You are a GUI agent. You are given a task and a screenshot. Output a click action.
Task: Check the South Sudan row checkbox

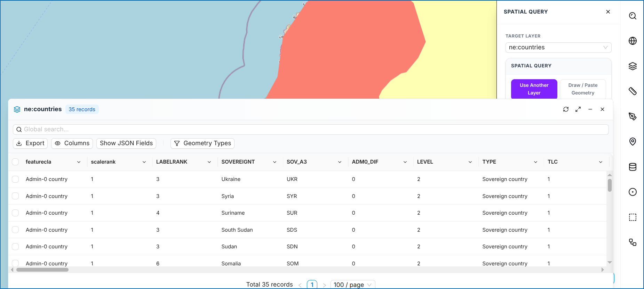click(15, 230)
